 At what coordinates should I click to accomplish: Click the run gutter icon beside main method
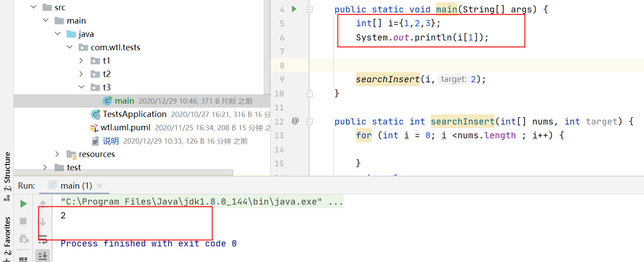point(294,8)
